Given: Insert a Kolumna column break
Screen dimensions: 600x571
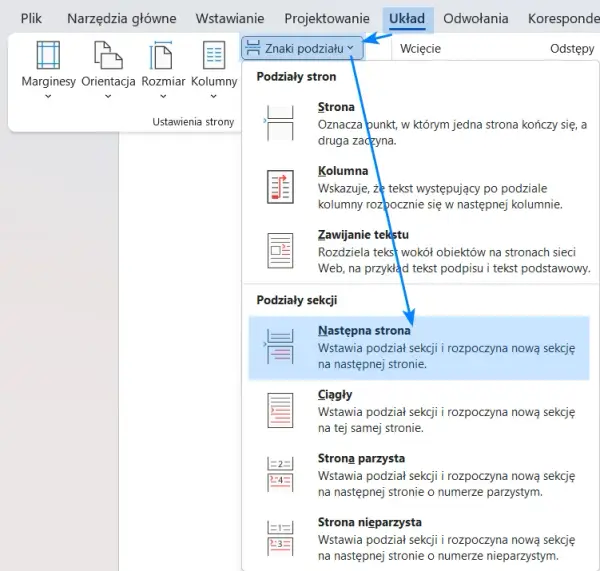Looking at the screenshot, I should click(419, 187).
